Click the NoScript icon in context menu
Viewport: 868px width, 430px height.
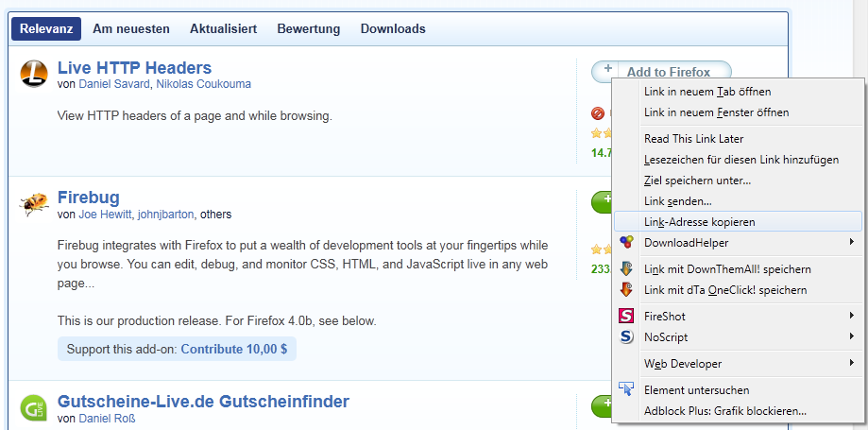[625, 336]
